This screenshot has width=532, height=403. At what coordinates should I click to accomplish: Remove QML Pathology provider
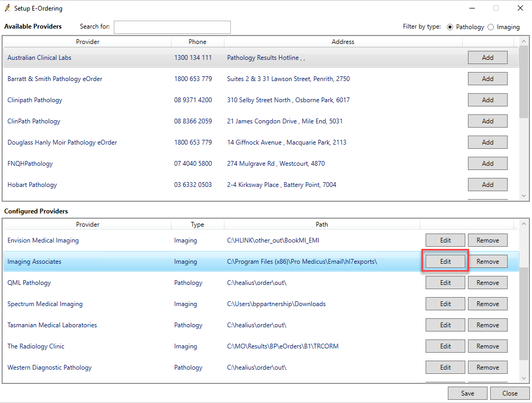[x=488, y=283]
